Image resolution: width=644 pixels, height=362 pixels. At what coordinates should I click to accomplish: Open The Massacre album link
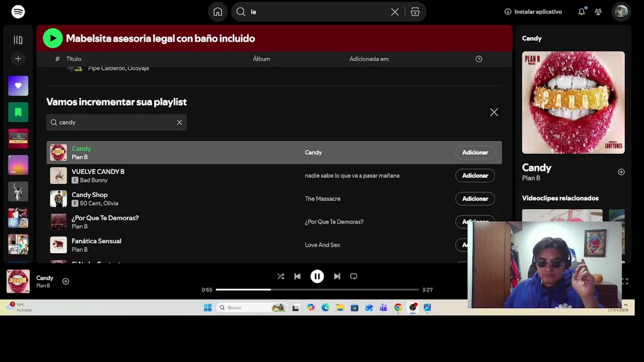[x=323, y=199]
